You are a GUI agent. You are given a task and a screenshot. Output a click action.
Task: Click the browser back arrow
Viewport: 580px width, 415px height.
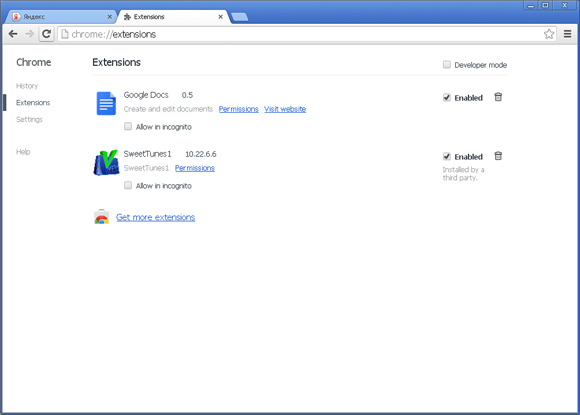coord(13,34)
